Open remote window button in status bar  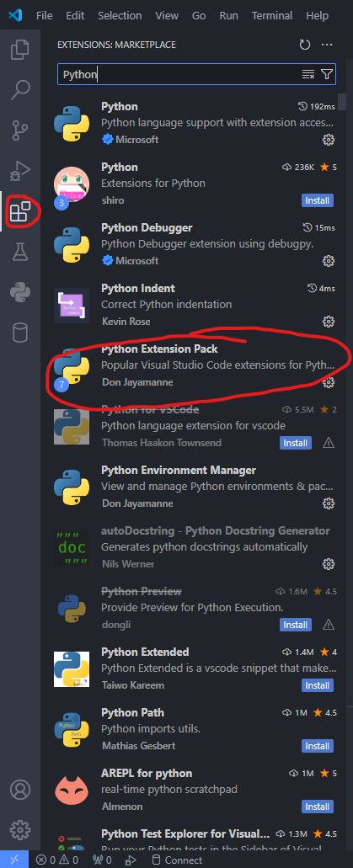[x=15, y=860]
